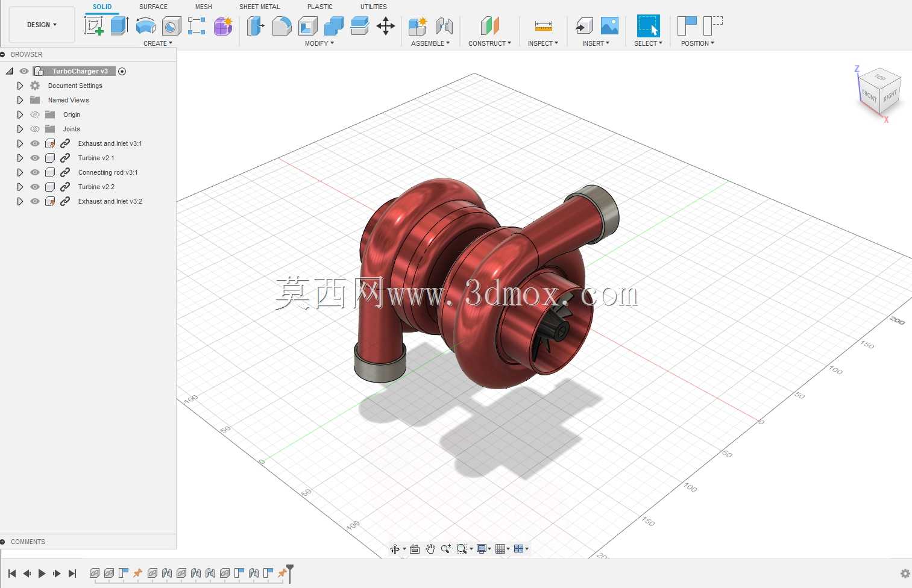Select the Rectangular Pattern tool
Viewport: 912px width, 588px height.
pos(197,26)
